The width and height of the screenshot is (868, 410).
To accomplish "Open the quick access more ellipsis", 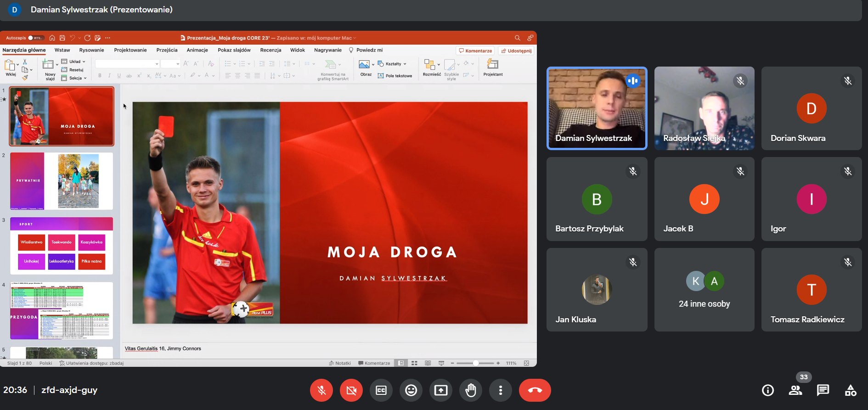I will (x=107, y=38).
